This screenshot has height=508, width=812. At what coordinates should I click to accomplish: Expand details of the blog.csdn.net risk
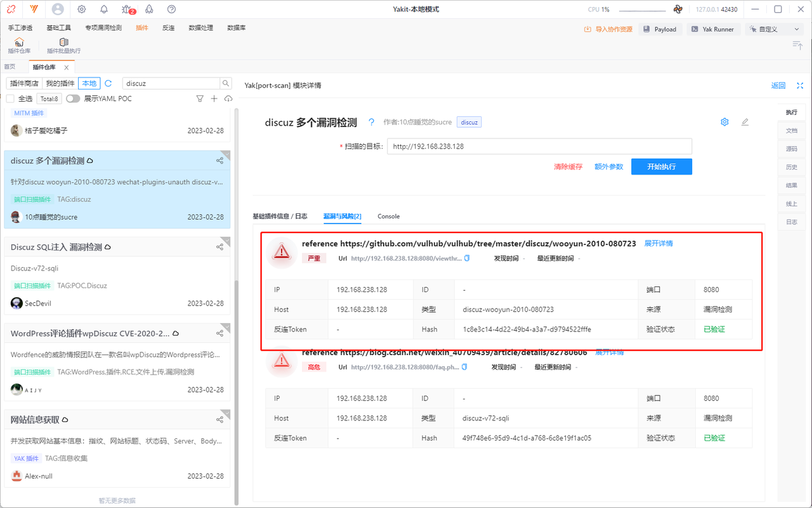click(x=609, y=352)
